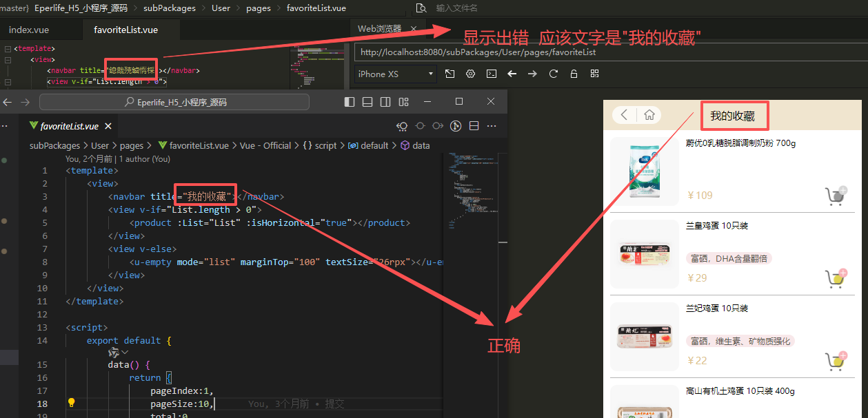This screenshot has width=868, height=418.
Task: Click the pages breadcrumb in editor
Action: click(131, 145)
